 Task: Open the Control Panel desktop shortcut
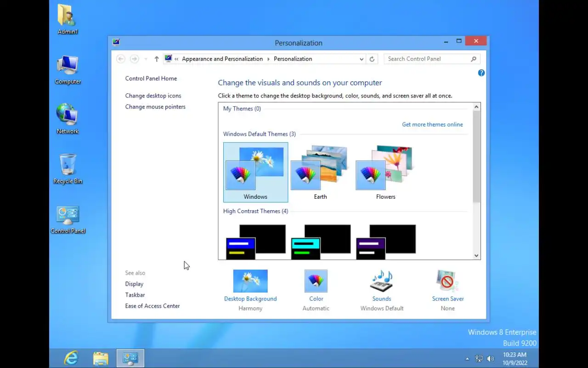(x=68, y=219)
